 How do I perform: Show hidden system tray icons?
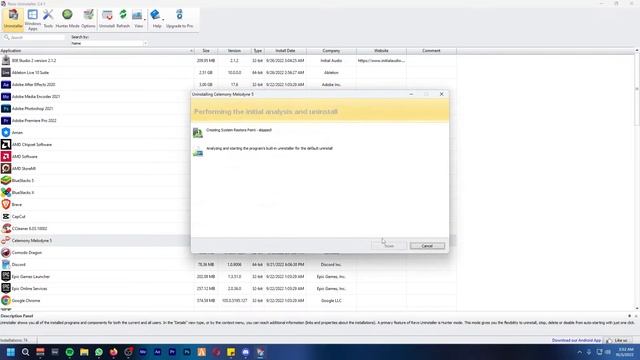pyautogui.click(x=580, y=352)
